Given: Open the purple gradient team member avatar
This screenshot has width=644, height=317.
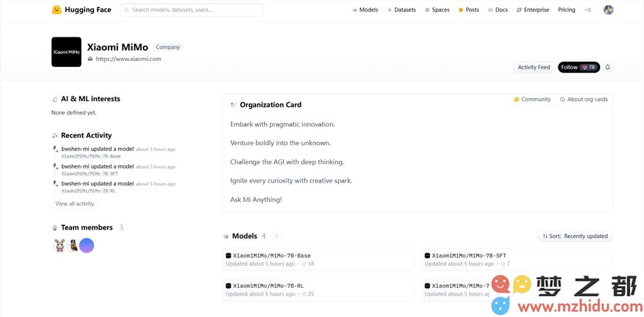Looking at the screenshot, I should (x=87, y=246).
